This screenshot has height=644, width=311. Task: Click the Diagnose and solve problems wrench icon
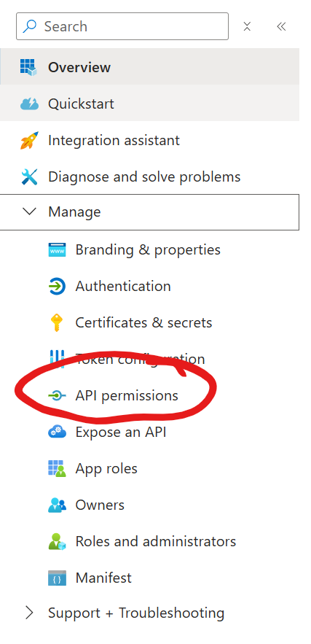pyautogui.click(x=29, y=177)
